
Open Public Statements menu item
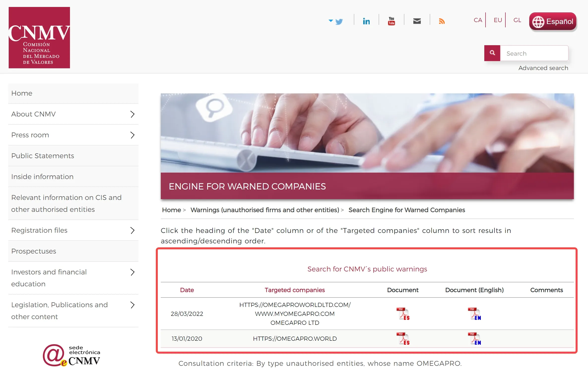[x=73, y=156]
